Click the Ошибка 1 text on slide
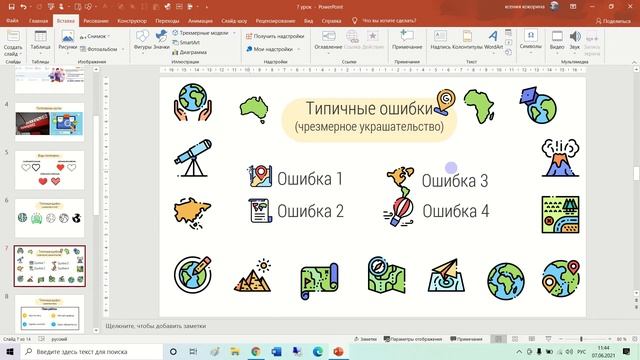 (x=310, y=179)
